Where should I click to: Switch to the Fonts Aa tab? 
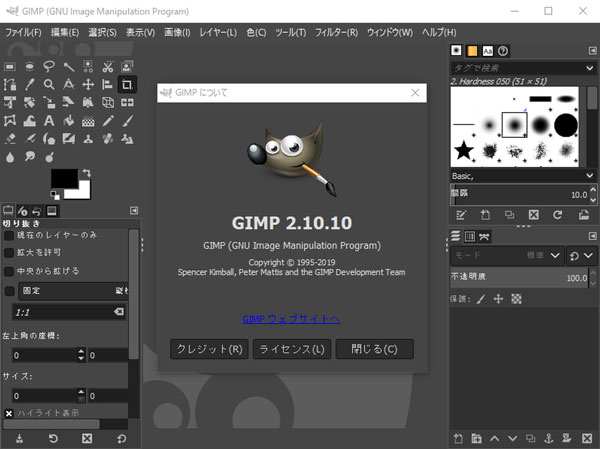tap(488, 51)
